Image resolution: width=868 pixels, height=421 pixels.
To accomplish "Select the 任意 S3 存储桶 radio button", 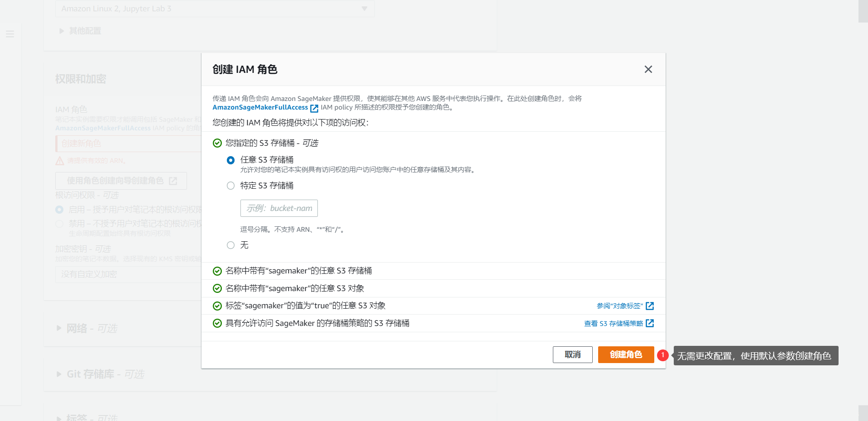I will pos(230,160).
